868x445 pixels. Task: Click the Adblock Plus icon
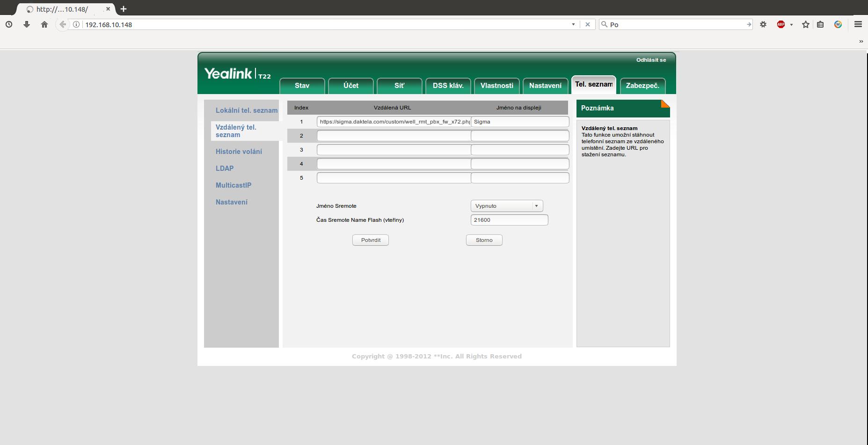point(780,24)
